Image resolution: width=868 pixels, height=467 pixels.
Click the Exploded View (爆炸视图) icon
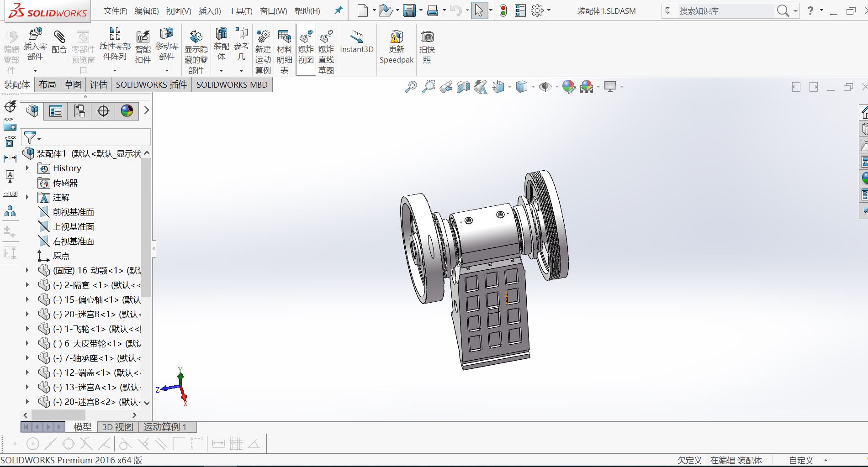[x=306, y=37]
